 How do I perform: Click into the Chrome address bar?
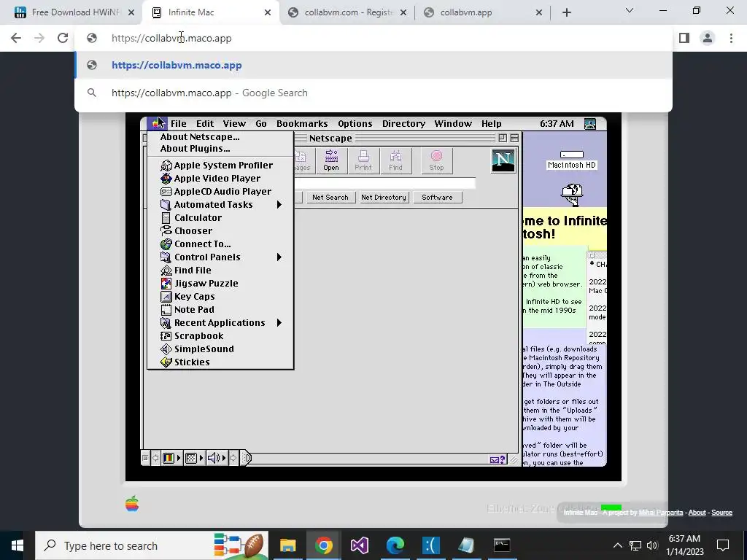coord(373,38)
